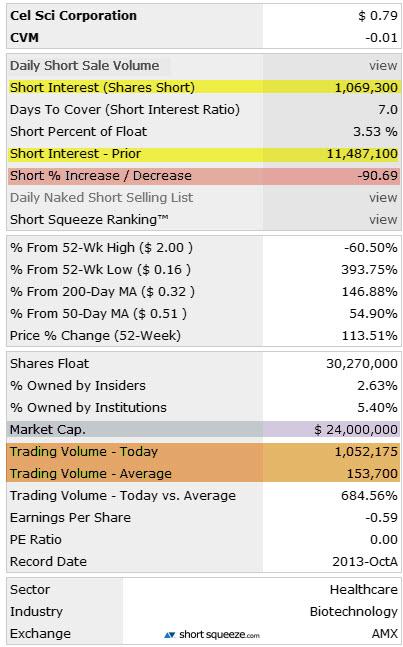Click the Short Interest (Shares Short) label
Viewport: 403px width, 647px height.
coord(102,87)
